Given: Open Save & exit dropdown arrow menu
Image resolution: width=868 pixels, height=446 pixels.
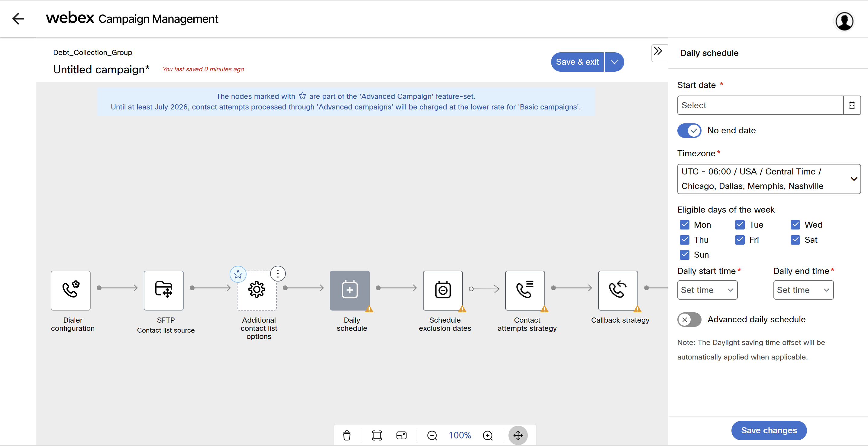Looking at the screenshot, I should click(614, 62).
